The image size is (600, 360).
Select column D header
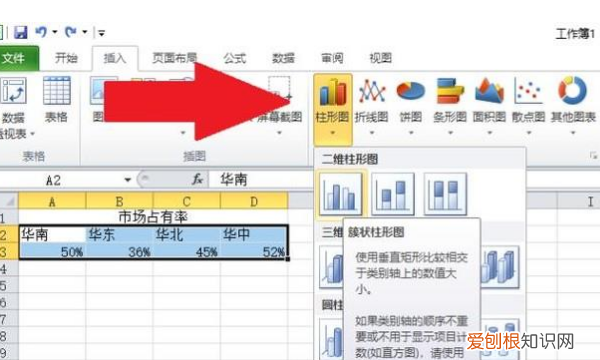click(254, 201)
